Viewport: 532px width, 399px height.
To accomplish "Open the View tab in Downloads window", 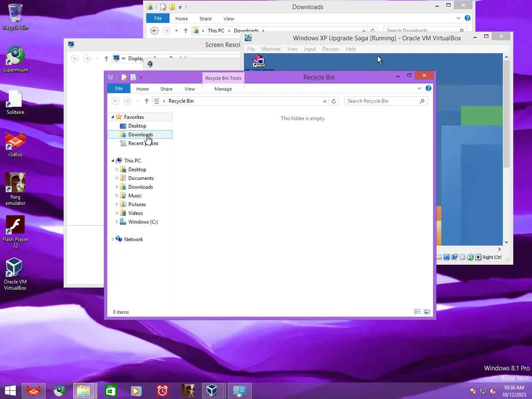I will point(229,19).
